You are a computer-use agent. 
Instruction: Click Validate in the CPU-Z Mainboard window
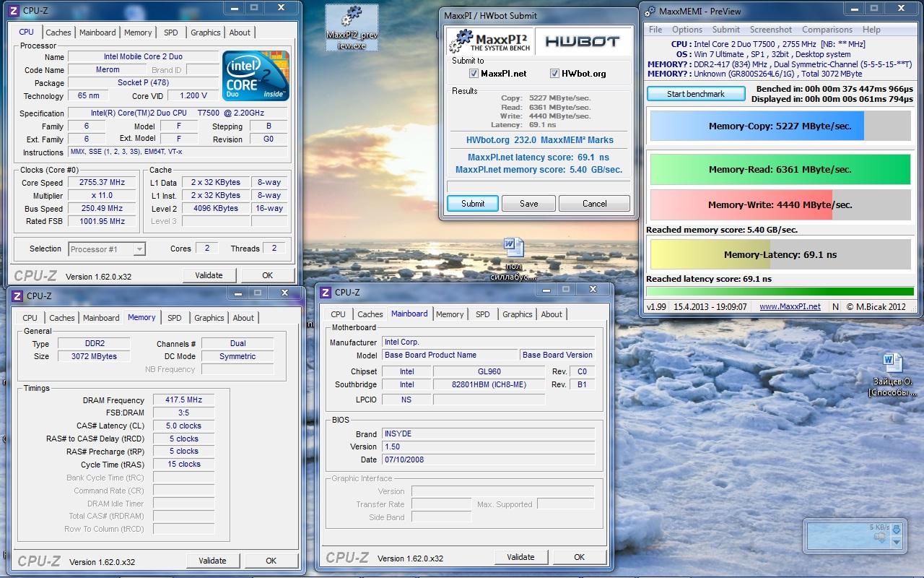(520, 557)
